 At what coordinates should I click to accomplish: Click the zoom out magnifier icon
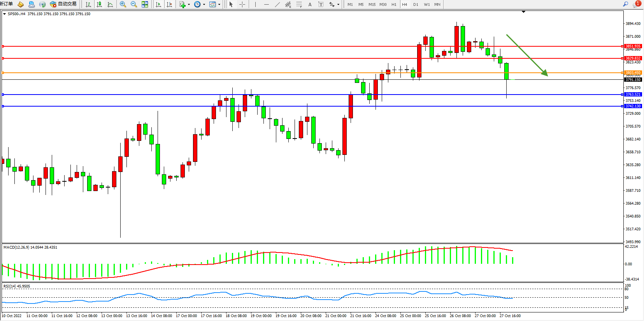click(x=134, y=4)
